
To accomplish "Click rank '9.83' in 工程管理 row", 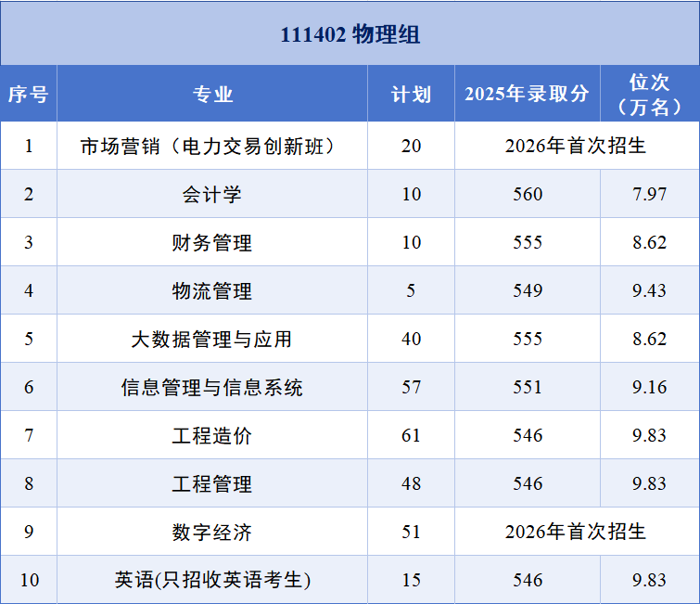I will pyautogui.click(x=650, y=483).
